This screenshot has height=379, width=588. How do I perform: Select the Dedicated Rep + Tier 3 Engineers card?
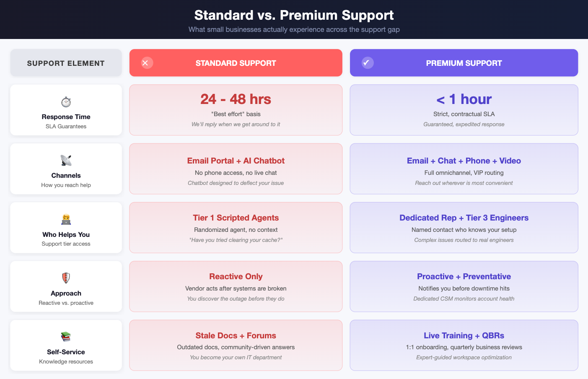pyautogui.click(x=464, y=228)
